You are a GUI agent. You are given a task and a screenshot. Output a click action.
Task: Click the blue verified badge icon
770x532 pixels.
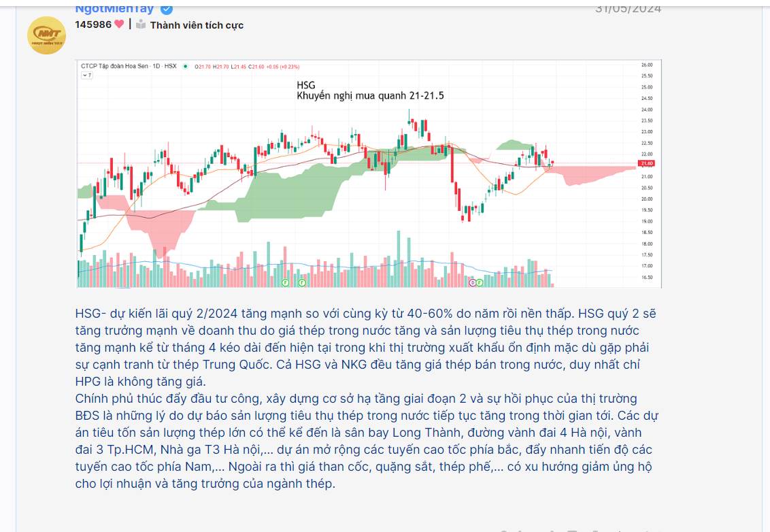click(x=167, y=9)
